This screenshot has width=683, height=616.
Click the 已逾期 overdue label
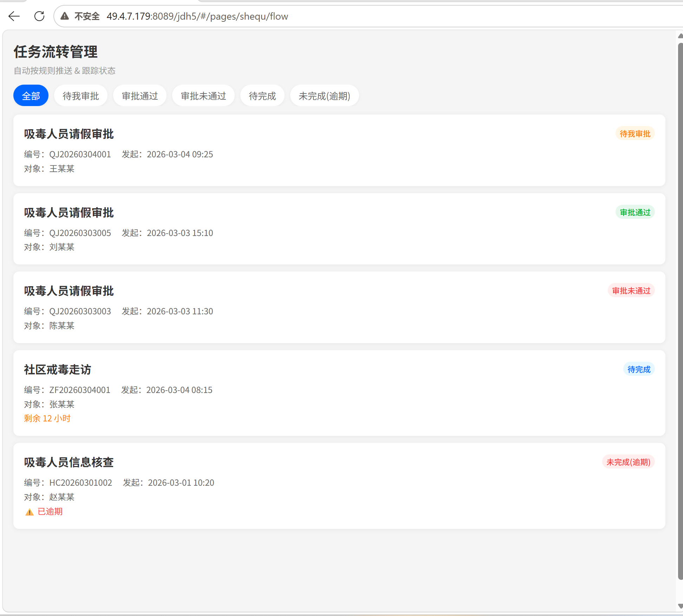point(50,512)
